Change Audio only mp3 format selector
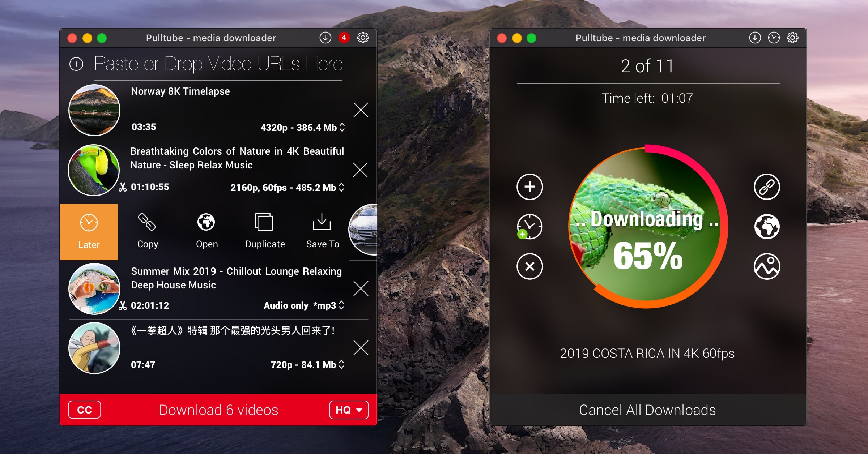 click(x=303, y=305)
